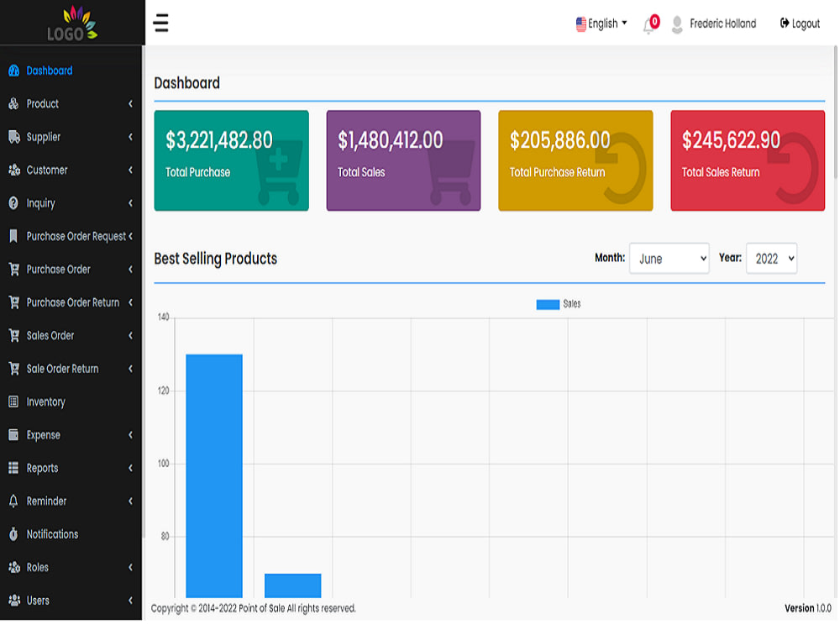Click the Sales Order cart icon
Image resolution: width=840 pixels, height=630 pixels.
14,336
